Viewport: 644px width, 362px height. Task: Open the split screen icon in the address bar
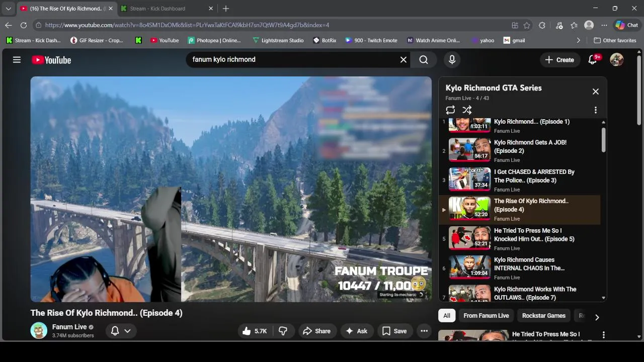tap(515, 25)
